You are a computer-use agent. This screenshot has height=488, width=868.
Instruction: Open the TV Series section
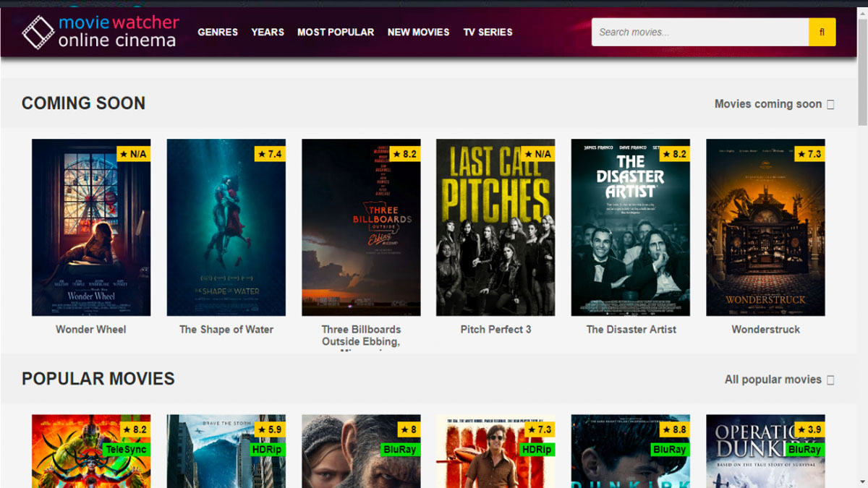point(488,32)
